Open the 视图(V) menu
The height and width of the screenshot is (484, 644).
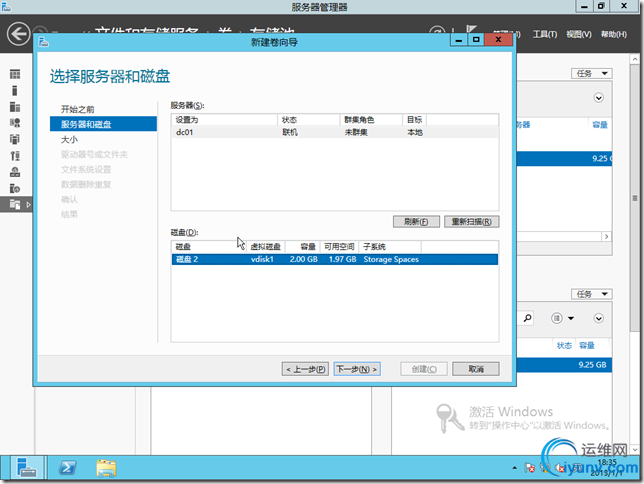click(579, 35)
